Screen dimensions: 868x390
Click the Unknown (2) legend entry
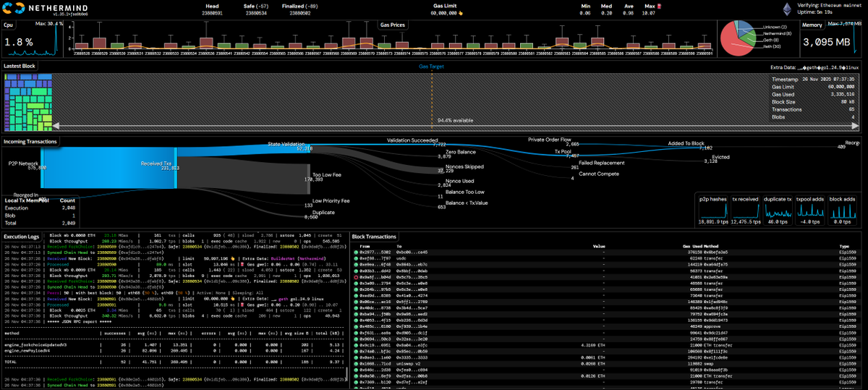pyautogui.click(x=774, y=27)
